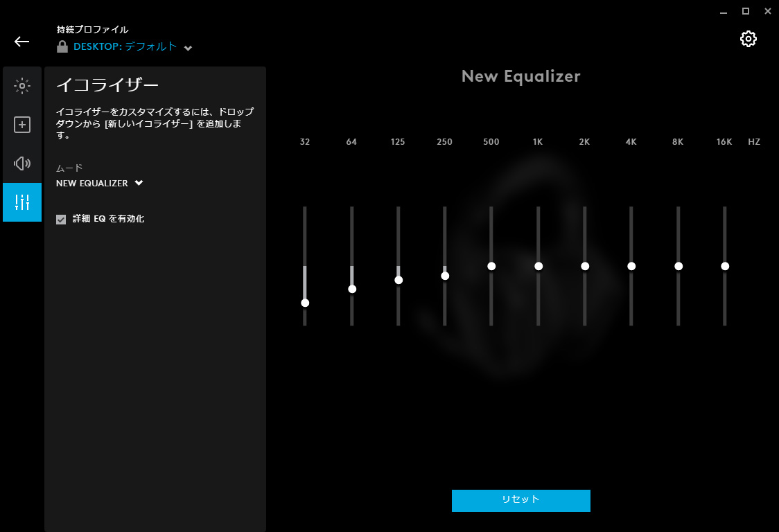Click the back arrow icon
This screenshot has width=779, height=532.
pos(22,42)
